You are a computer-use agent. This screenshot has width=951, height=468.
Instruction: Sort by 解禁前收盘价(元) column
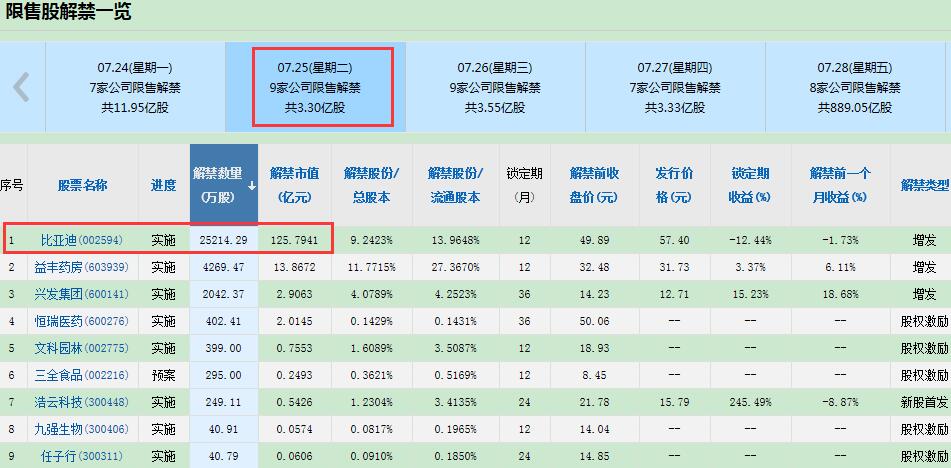tap(594, 185)
